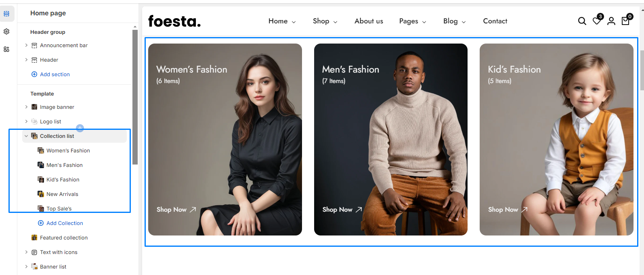The width and height of the screenshot is (644, 275).
Task: Expand the Text with icons section
Action: pos(26,252)
